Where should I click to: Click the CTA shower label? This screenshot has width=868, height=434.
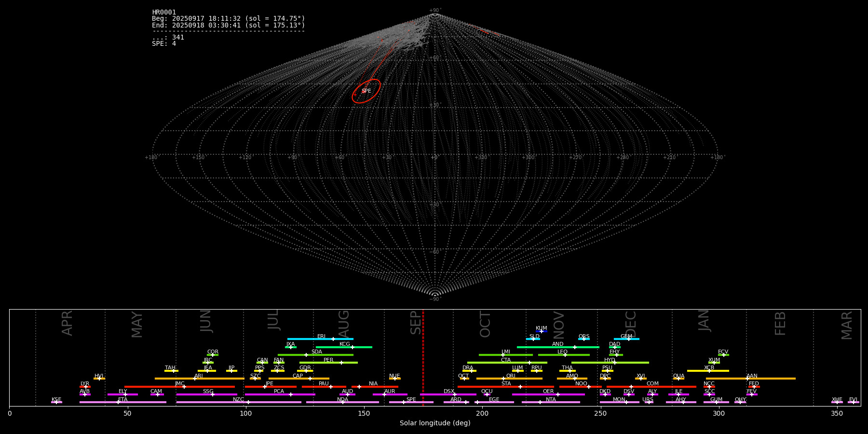click(x=506, y=360)
